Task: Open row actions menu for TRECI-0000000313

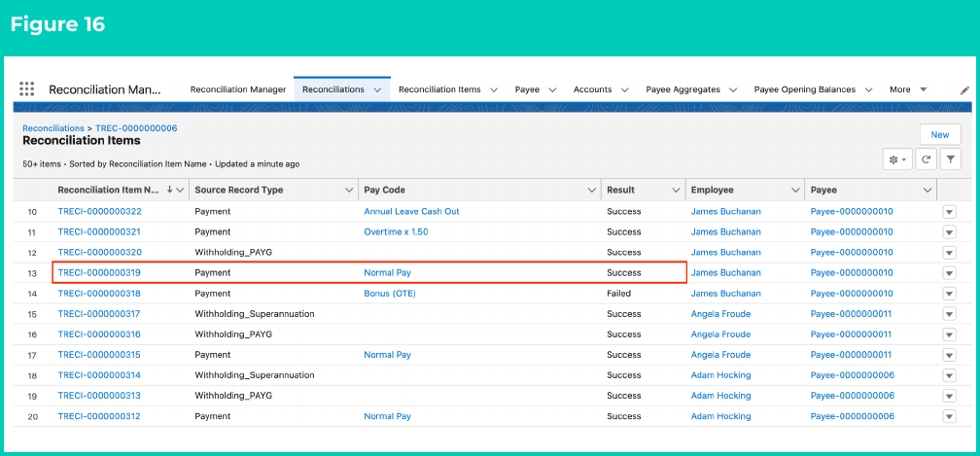Action: coord(949,396)
